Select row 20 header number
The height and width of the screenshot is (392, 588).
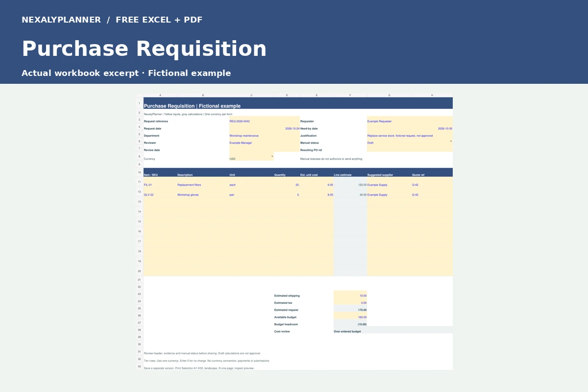139,271
